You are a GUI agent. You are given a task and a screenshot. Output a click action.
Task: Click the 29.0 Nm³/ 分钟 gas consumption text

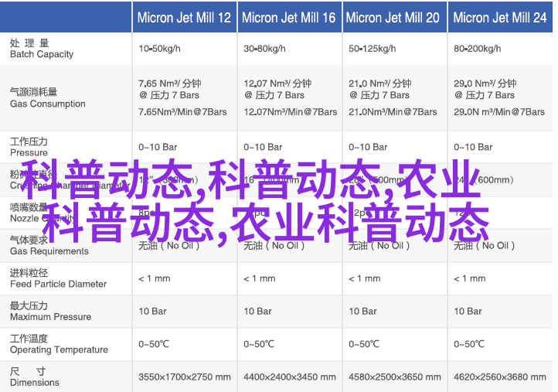(485, 84)
